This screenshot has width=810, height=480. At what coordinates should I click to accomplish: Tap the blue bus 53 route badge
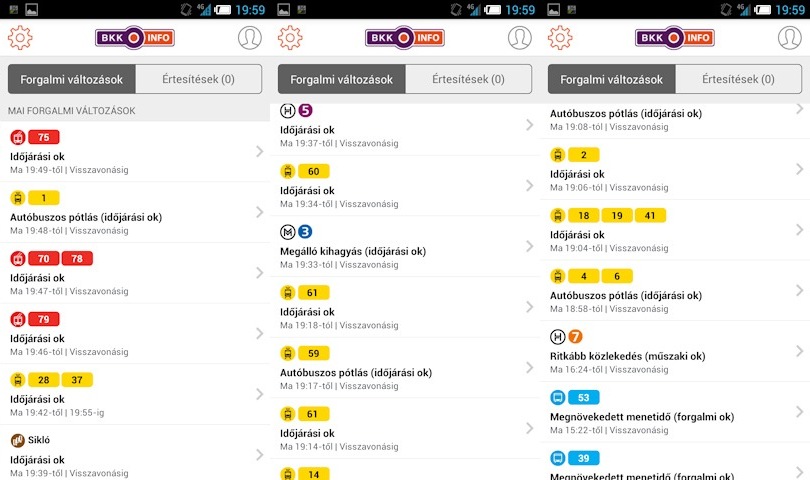[584, 397]
